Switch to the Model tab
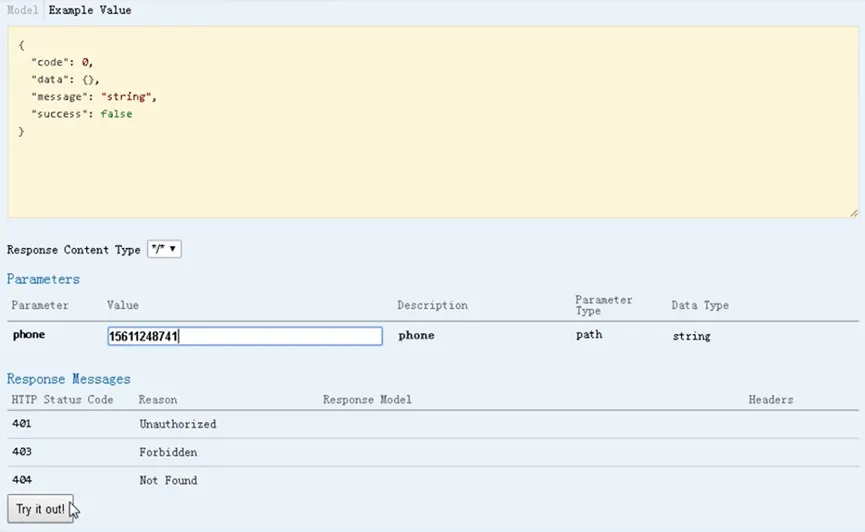 click(x=22, y=10)
